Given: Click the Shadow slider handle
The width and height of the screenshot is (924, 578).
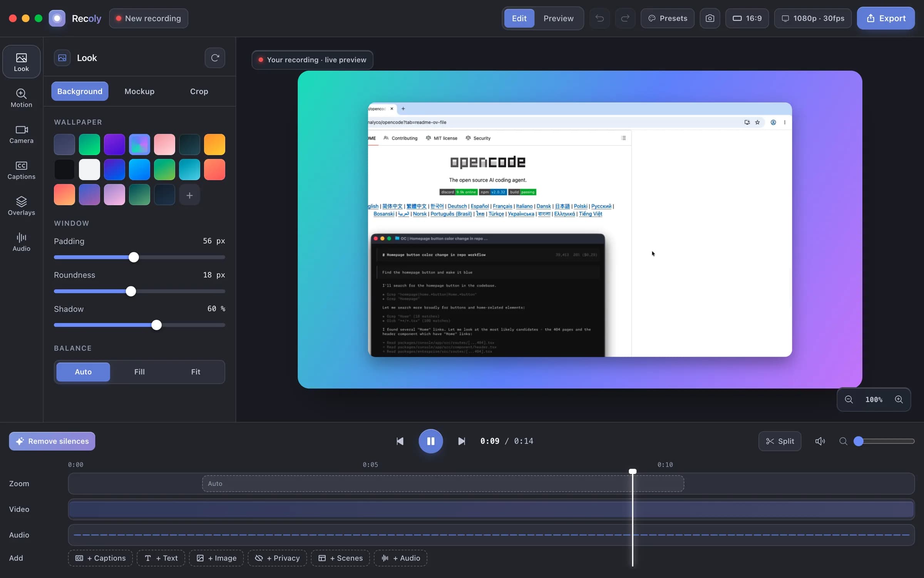Looking at the screenshot, I should click(156, 325).
